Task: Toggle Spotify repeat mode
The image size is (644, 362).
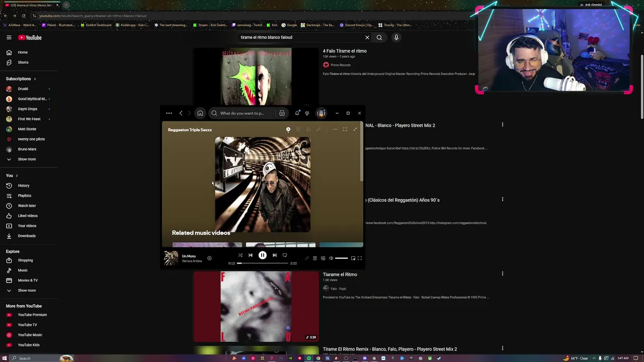Action: coord(285,255)
